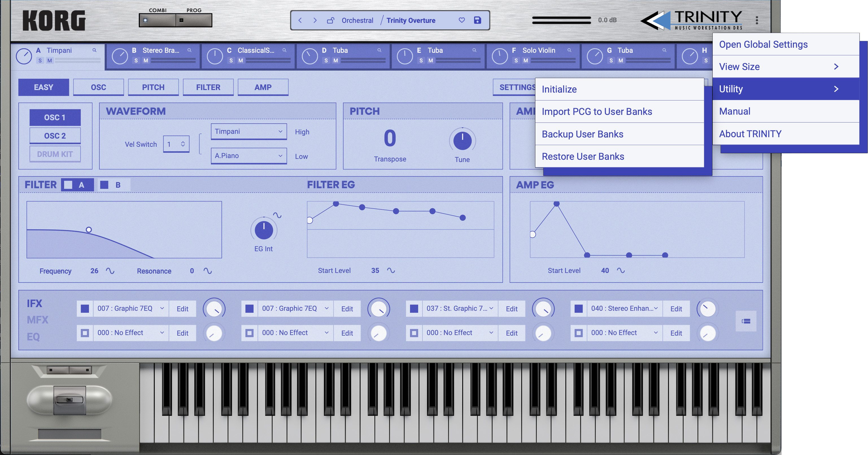Search programs for timbre C ClassicalS...
The width and height of the screenshot is (868, 455).
(284, 50)
